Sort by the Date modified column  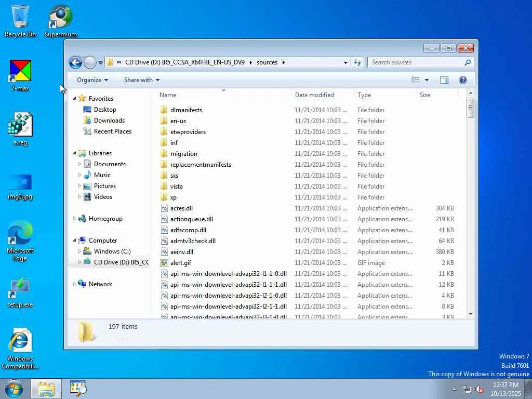point(322,95)
